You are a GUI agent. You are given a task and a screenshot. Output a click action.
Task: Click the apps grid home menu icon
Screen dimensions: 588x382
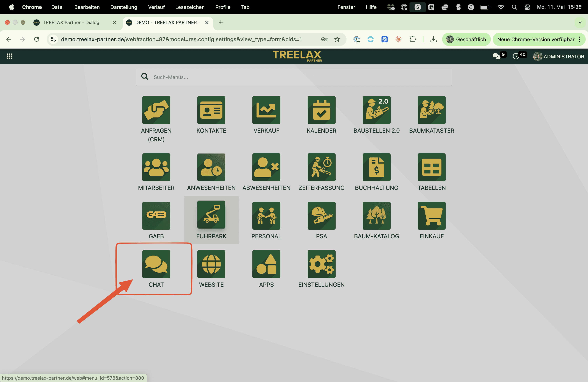(x=9, y=56)
